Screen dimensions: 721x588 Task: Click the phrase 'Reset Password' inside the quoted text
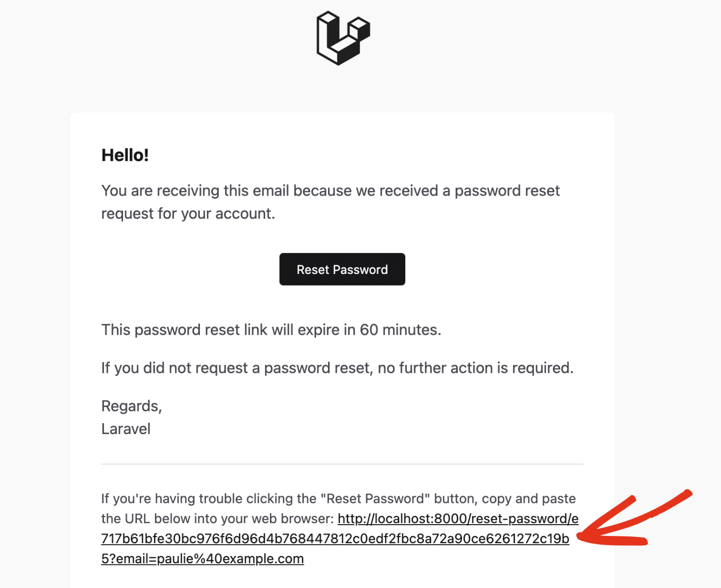(x=375, y=498)
